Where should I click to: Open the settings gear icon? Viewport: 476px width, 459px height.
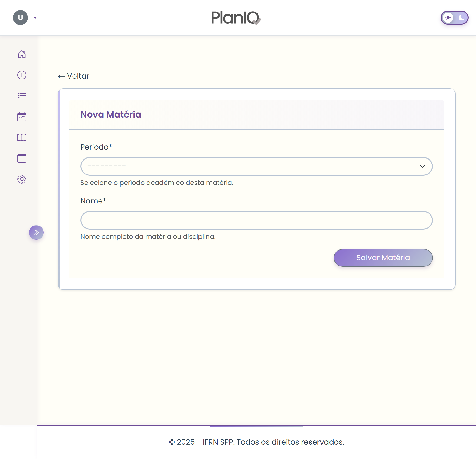coord(22,179)
